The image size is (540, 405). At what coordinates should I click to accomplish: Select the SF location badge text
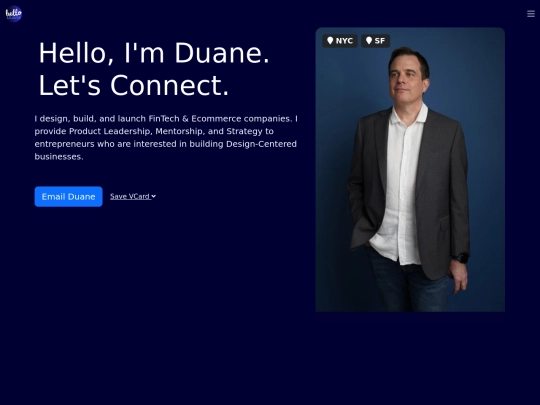(x=380, y=41)
